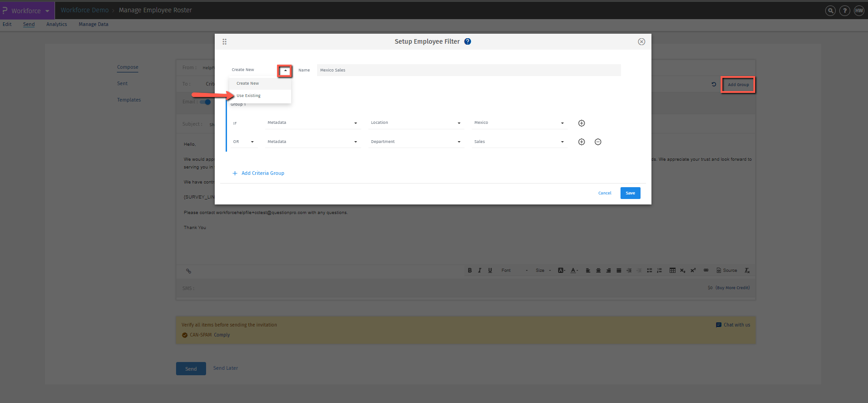
Task: Click the search icon in the top bar
Action: coord(830,10)
